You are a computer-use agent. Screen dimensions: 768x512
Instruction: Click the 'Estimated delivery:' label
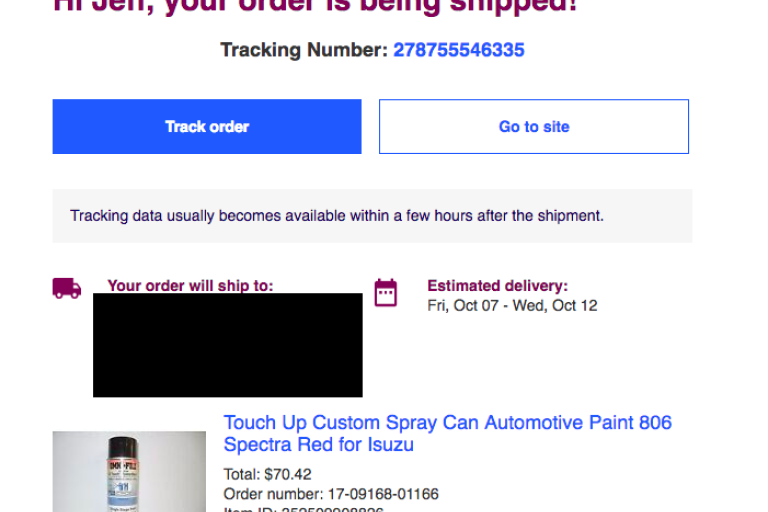pyautogui.click(x=497, y=285)
